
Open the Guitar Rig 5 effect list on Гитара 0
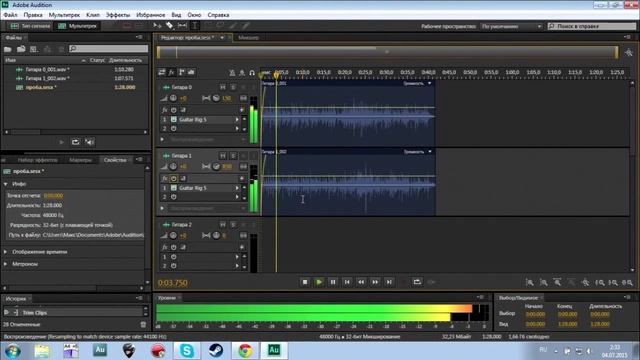coord(237,120)
